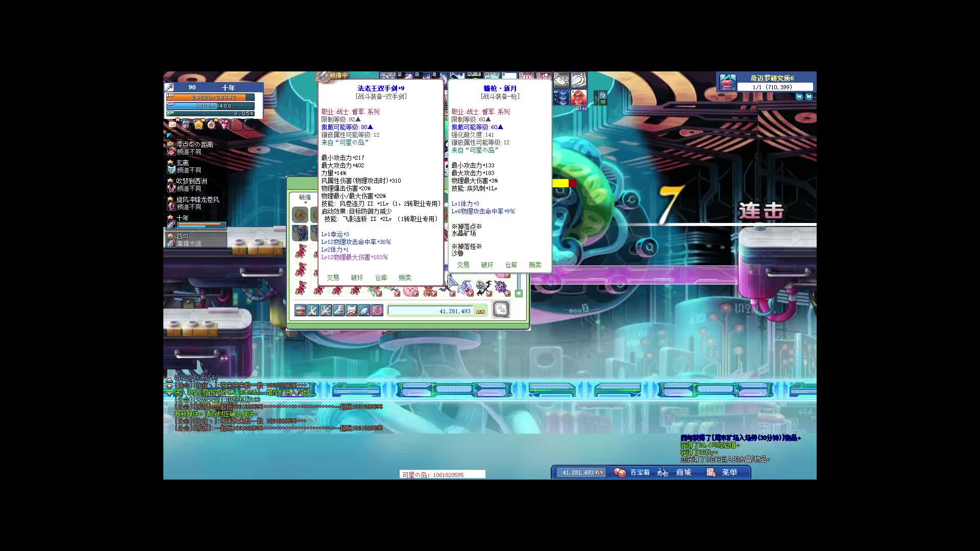Click the M minimap toggle button
Viewport: 980px width, 551px height.
click(809, 96)
